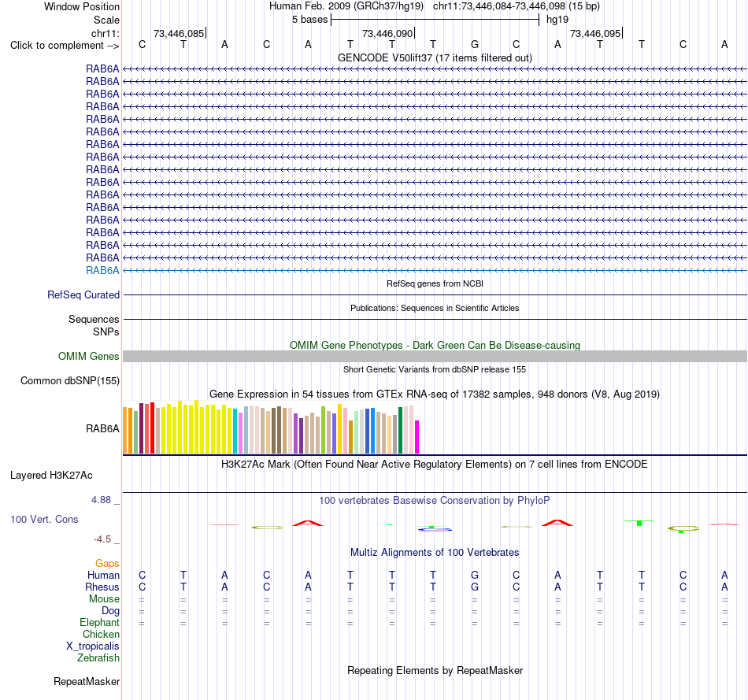
Task: Click the Layered H3K27Ac label
Action: pyautogui.click(x=51, y=476)
